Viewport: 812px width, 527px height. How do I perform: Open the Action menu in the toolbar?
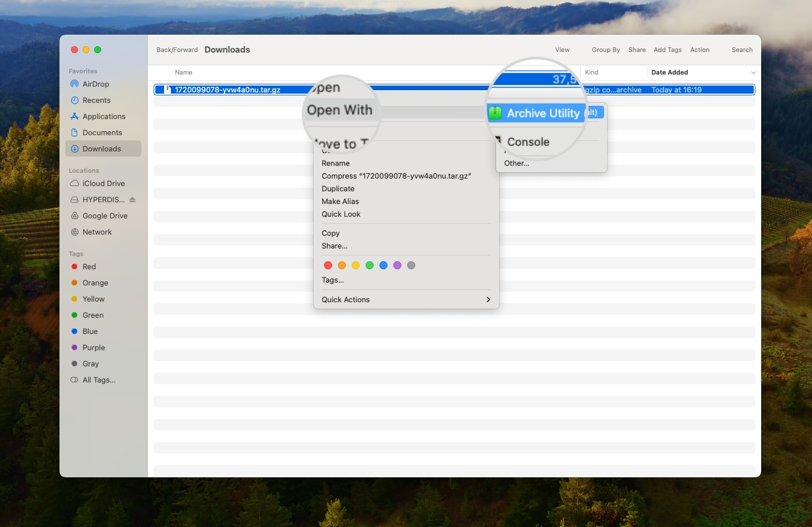[699, 50]
